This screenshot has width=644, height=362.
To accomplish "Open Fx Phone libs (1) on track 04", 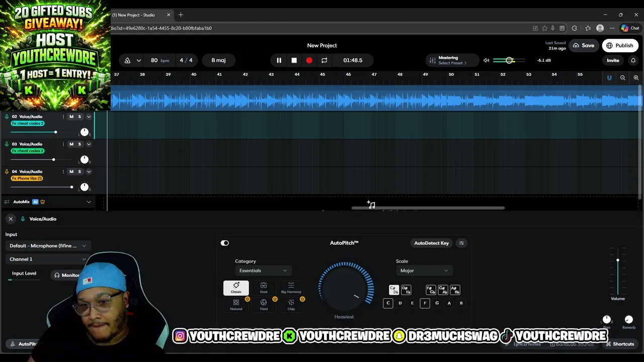I will tap(27, 178).
